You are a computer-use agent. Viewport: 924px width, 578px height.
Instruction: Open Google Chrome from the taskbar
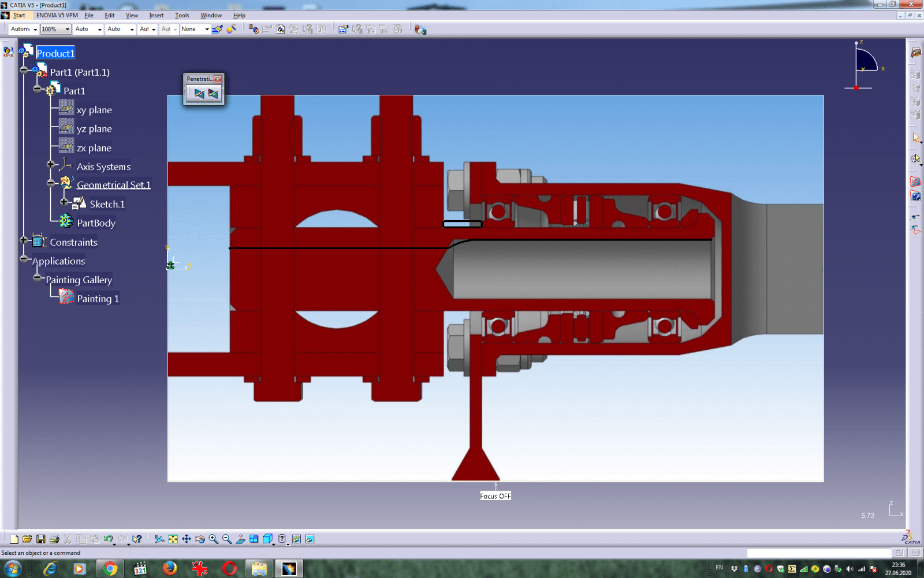pyautogui.click(x=110, y=569)
